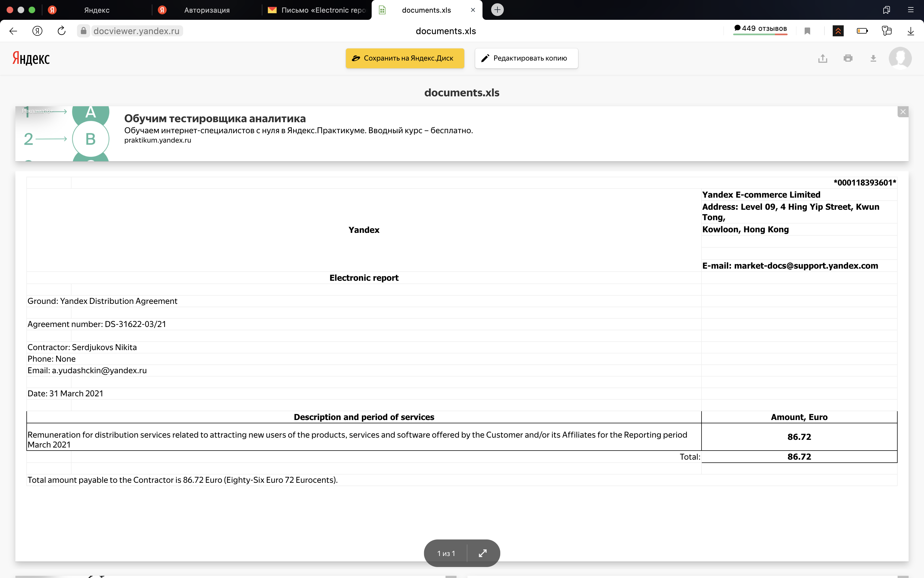Click the Total 86.72 cell
This screenshot has height=578, width=924.
799,456
